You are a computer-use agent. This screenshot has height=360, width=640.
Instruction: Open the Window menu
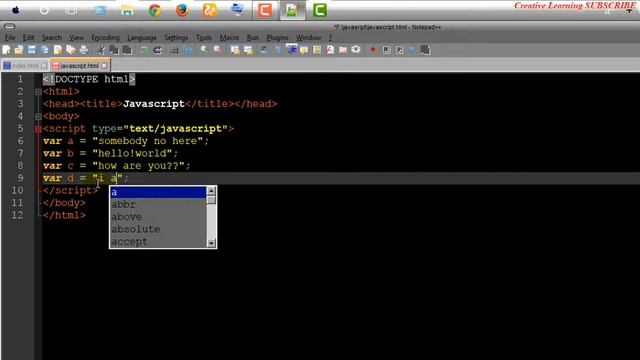coord(309,38)
